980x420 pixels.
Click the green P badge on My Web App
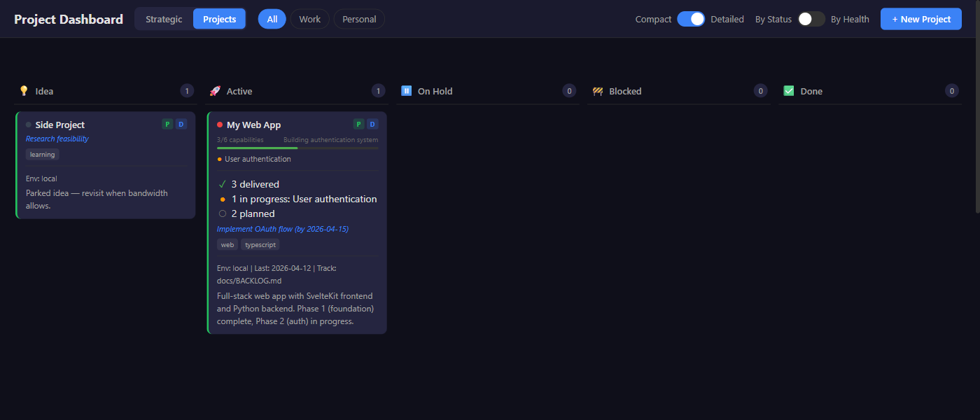358,123
